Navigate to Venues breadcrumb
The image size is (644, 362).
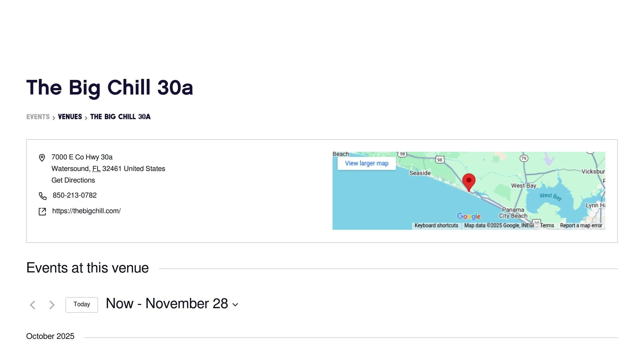coord(70,117)
